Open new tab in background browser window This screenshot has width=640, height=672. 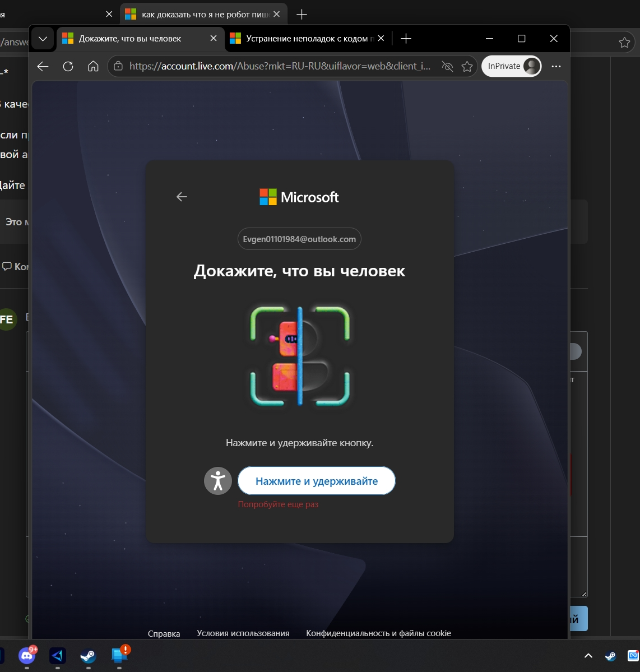pyautogui.click(x=302, y=14)
